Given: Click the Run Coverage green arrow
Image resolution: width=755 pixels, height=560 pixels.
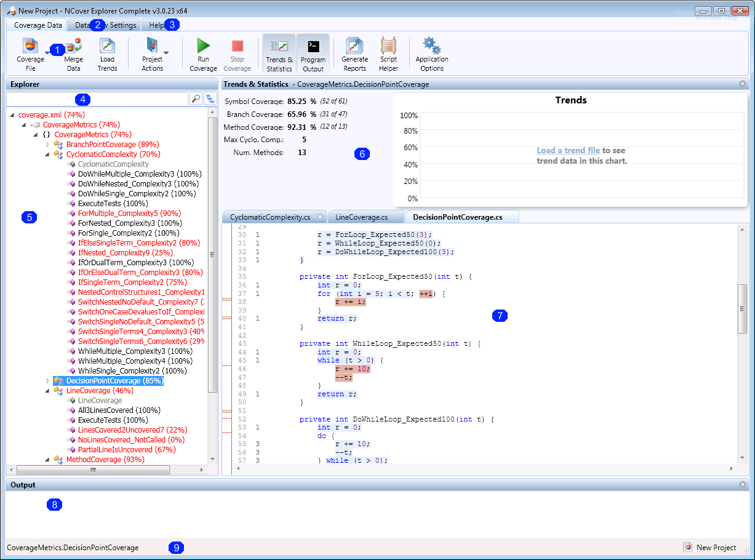Looking at the screenshot, I should point(203,47).
